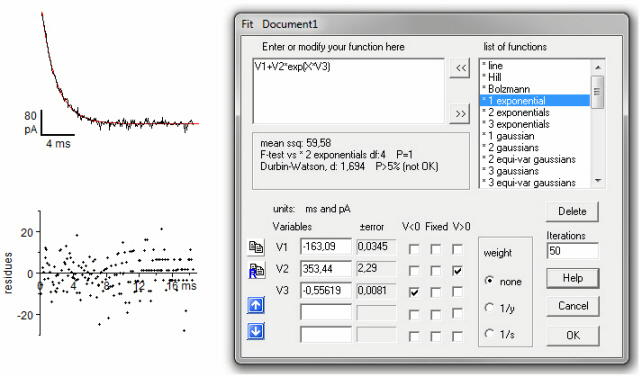This screenshot has height=377, width=642.
Task: Select 'Hill' in the list of functions
Action: click(535, 77)
